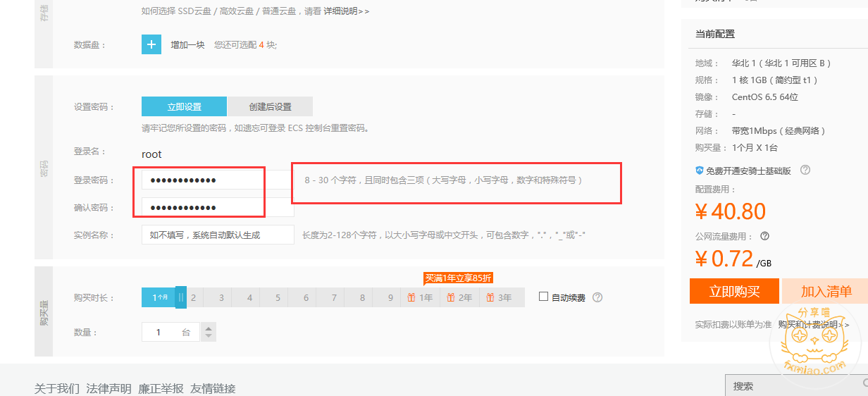
Task: Select the 创建后设置 password tab
Action: [270, 106]
